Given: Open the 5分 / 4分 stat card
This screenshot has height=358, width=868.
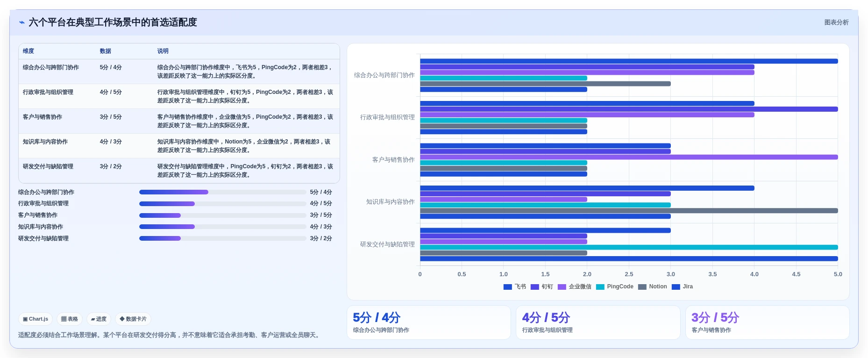Looking at the screenshot, I should pos(429,322).
